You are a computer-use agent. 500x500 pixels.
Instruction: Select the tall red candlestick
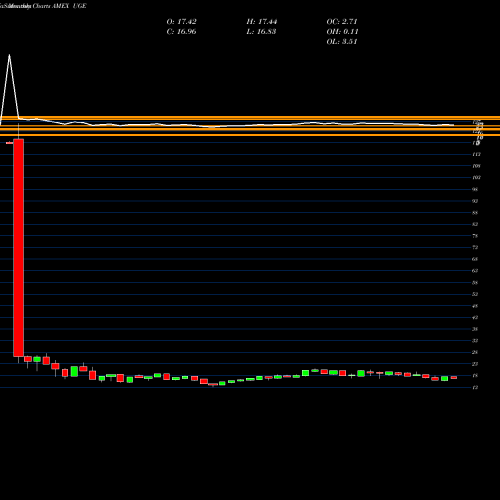tap(18, 248)
